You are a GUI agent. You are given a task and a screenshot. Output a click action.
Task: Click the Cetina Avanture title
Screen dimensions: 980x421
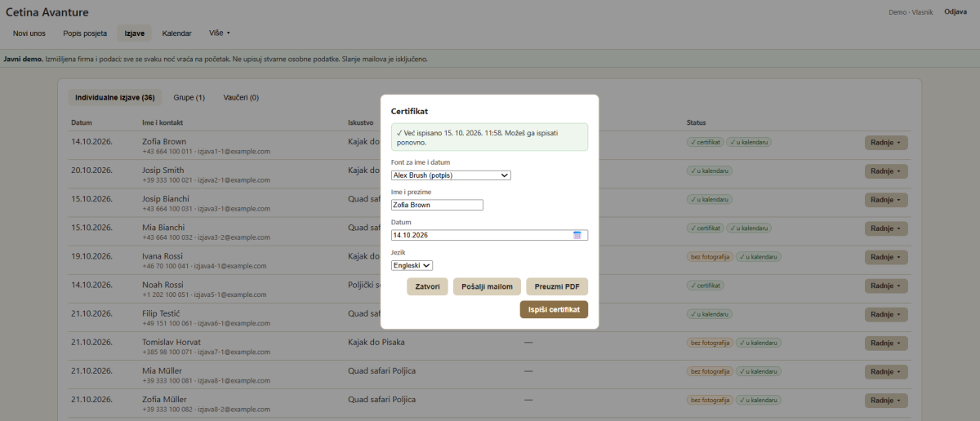[47, 12]
